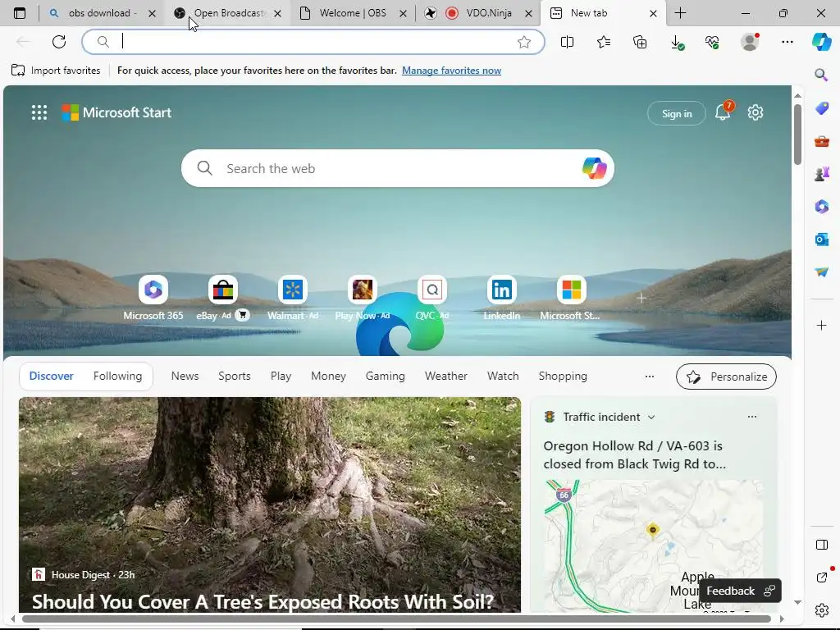Switch to VDO.Ninja tab
This screenshot has width=840, height=630.
[478, 13]
